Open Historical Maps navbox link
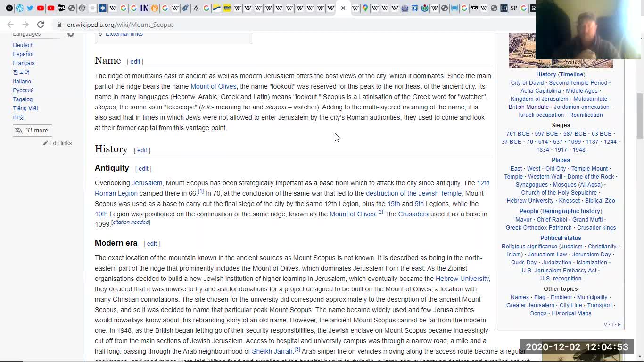 click(571, 313)
